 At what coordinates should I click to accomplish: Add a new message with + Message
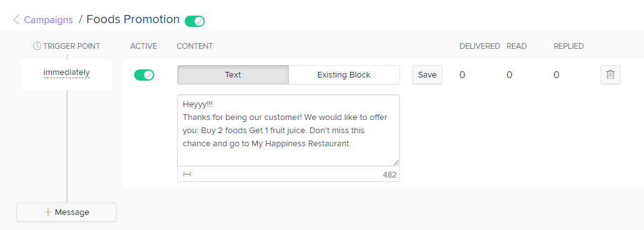[67, 212]
